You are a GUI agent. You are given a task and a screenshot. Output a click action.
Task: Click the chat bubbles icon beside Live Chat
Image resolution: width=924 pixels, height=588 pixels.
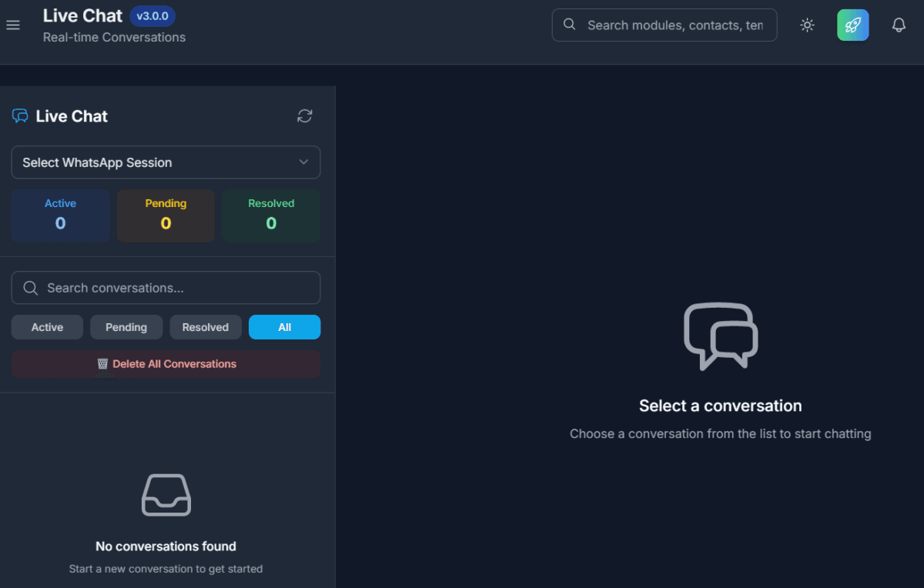18,115
